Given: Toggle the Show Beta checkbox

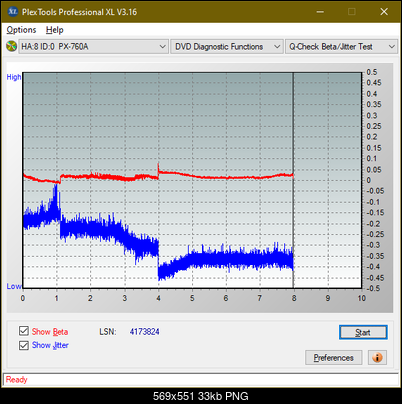Looking at the screenshot, I should coord(24,331).
